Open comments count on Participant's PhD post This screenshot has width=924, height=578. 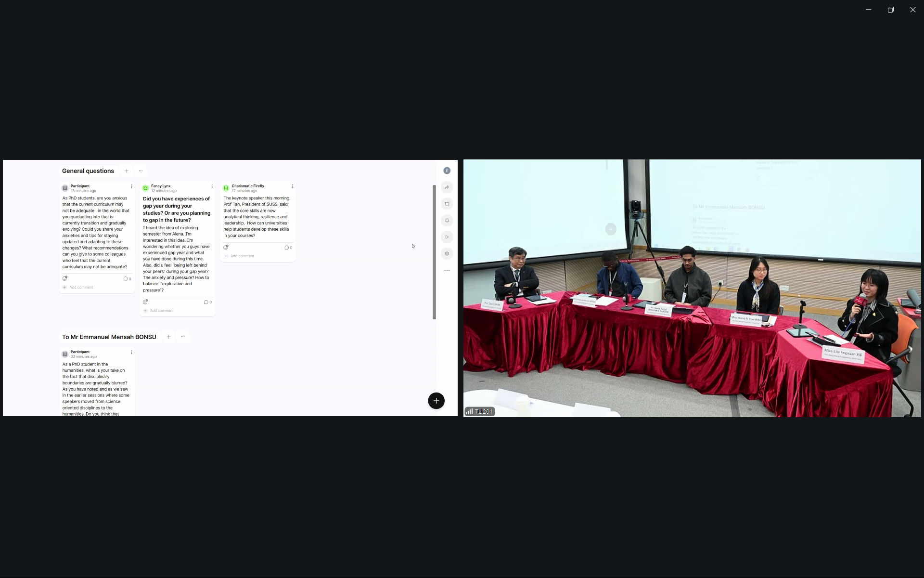(127, 279)
